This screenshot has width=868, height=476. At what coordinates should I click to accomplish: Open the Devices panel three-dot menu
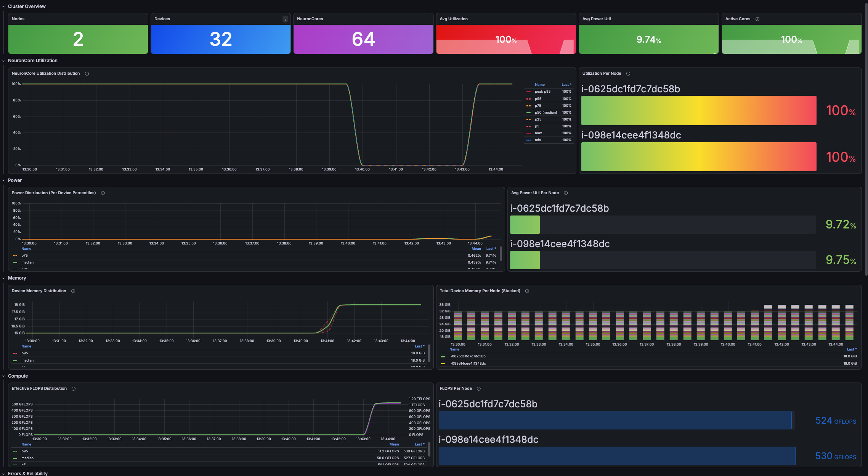(x=285, y=19)
